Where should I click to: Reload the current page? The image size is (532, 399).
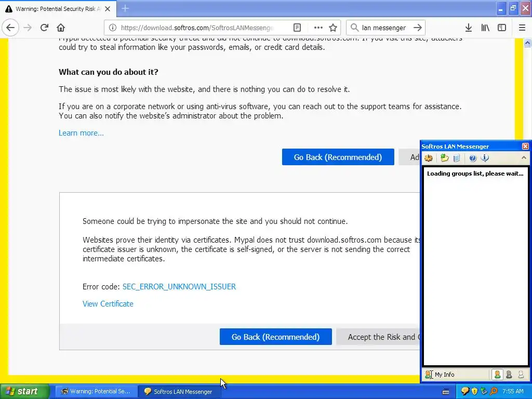[x=44, y=28]
